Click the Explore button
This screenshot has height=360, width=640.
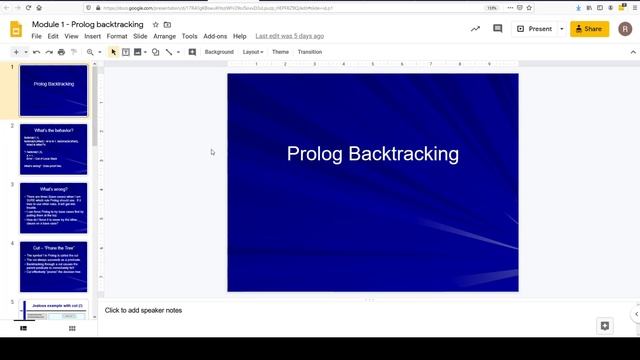click(x=605, y=326)
